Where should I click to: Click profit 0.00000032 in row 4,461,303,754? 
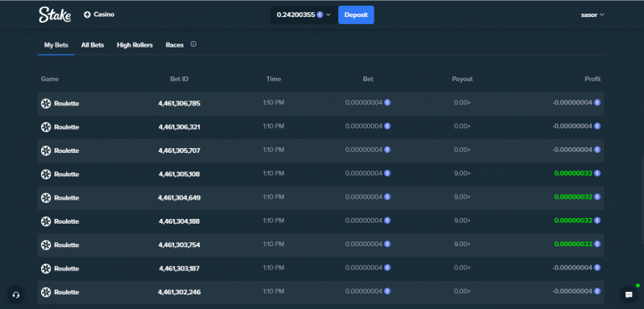tap(573, 244)
